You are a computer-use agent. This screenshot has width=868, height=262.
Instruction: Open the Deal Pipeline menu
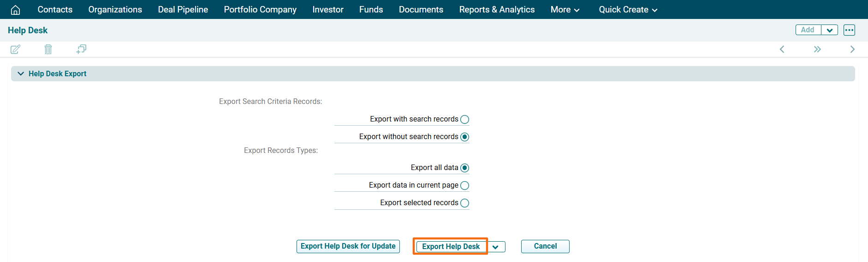coord(183,10)
